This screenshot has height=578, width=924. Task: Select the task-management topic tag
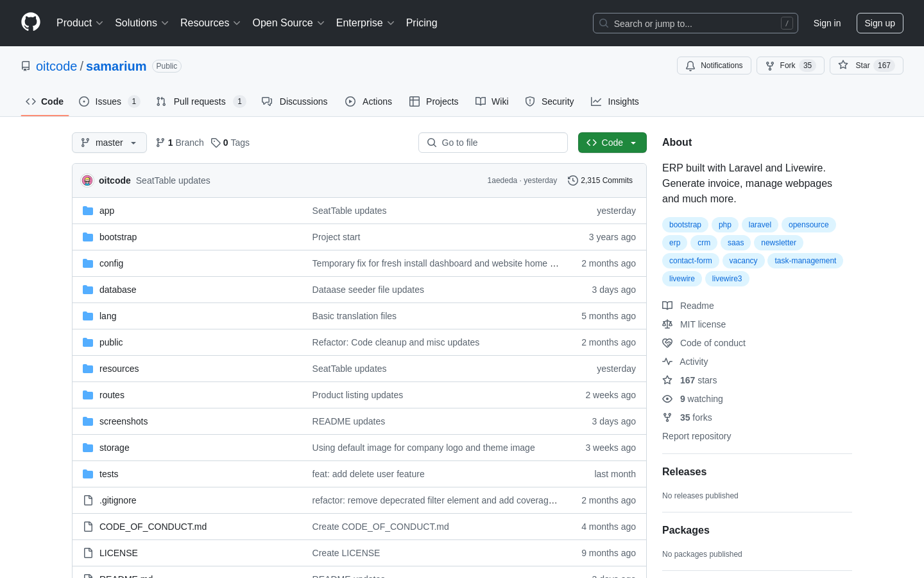[805, 261]
